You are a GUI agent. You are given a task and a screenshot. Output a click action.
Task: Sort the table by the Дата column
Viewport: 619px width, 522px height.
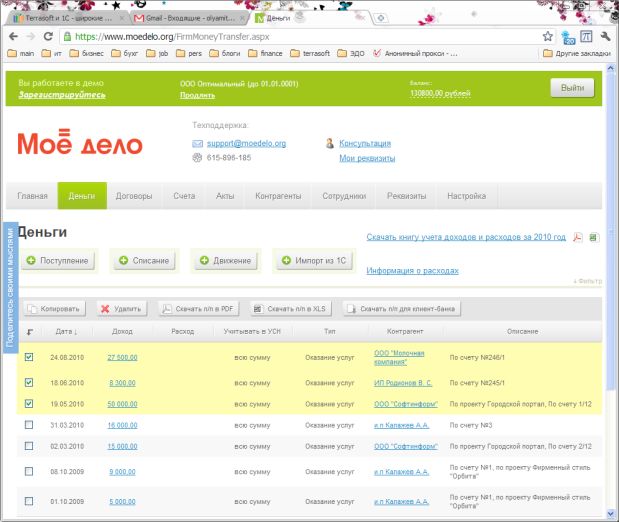click(67, 331)
